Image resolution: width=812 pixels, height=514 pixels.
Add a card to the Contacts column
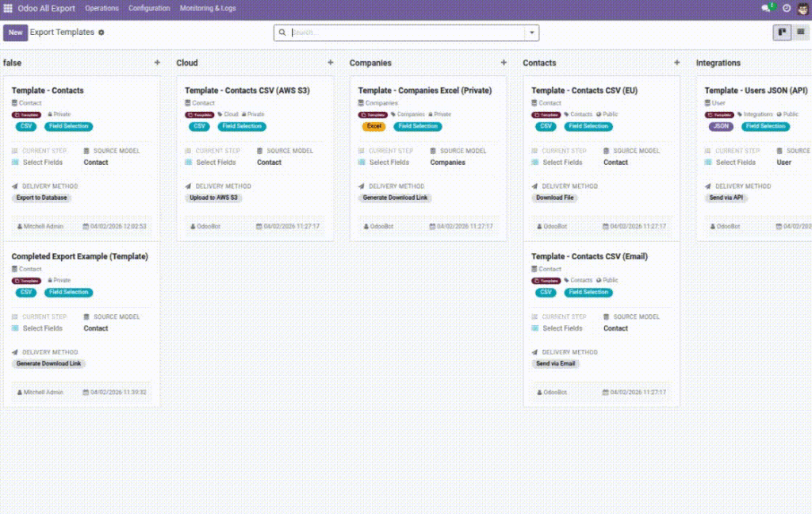click(677, 63)
